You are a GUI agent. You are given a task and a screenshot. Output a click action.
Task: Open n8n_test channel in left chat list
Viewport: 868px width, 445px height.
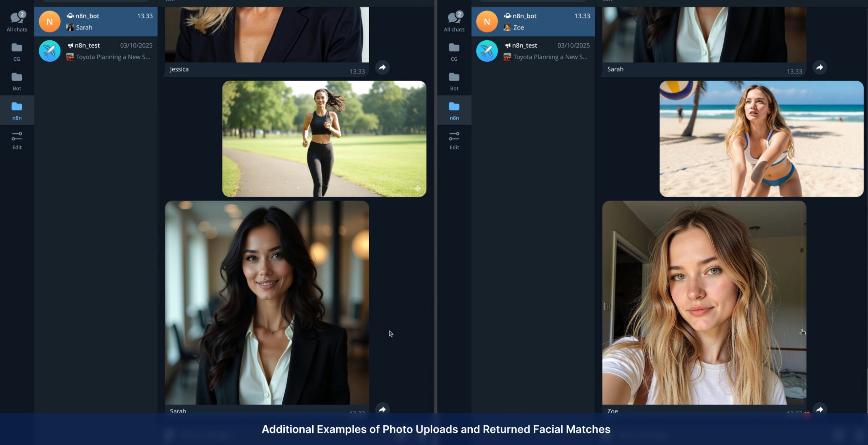(x=96, y=51)
